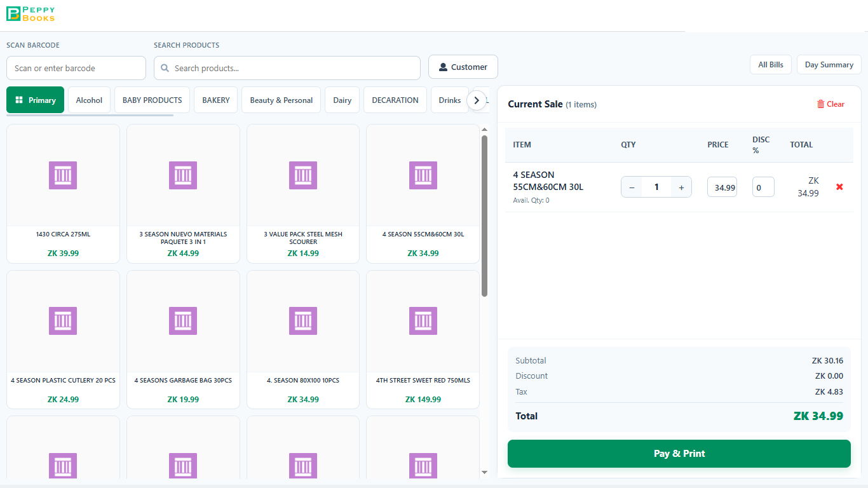Screen dimensions: 868x488
Task: Click the ZK 14.99 price text
Action: [x=303, y=254]
